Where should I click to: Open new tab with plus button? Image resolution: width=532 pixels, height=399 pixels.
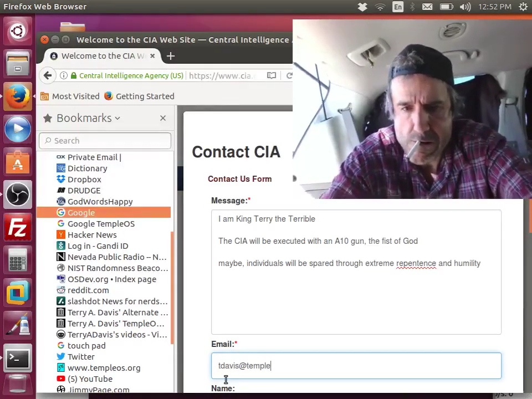click(171, 56)
